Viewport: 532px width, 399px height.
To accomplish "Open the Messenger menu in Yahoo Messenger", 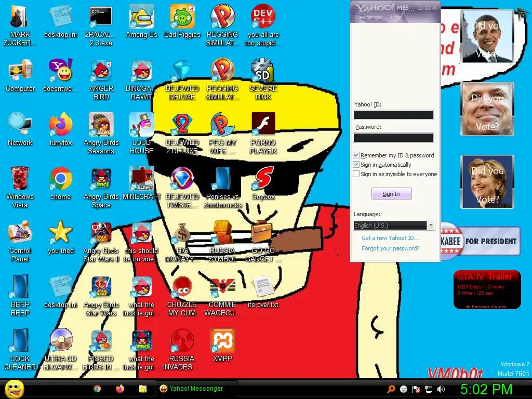I will pos(368,17).
